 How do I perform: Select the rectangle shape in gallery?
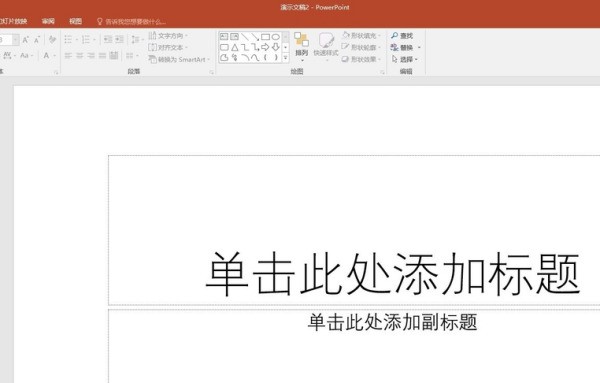point(265,37)
